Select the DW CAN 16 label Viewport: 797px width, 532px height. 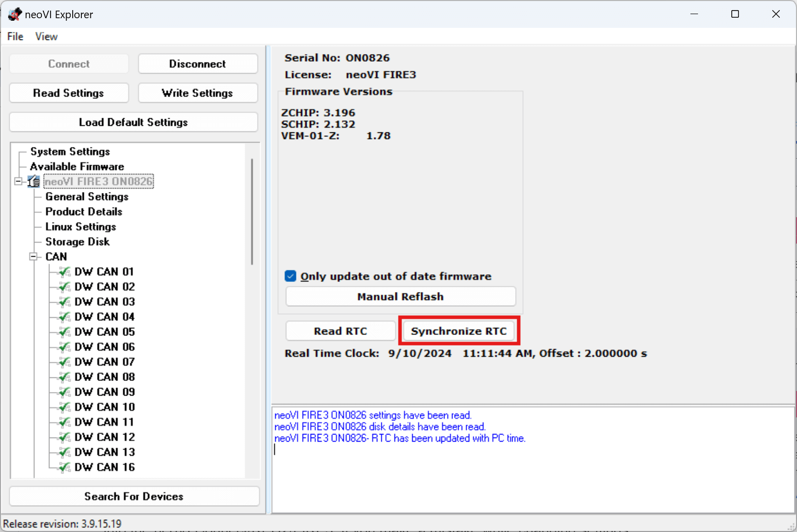click(105, 467)
